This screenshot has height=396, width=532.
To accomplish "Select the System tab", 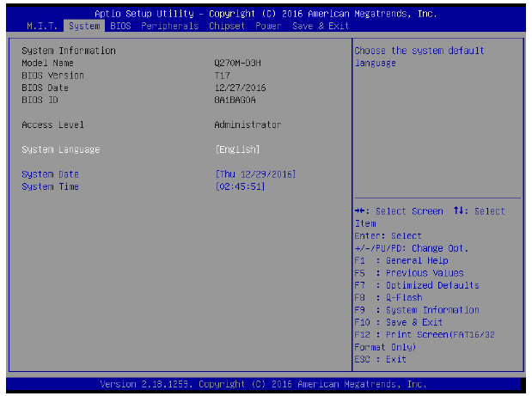I will [84, 26].
